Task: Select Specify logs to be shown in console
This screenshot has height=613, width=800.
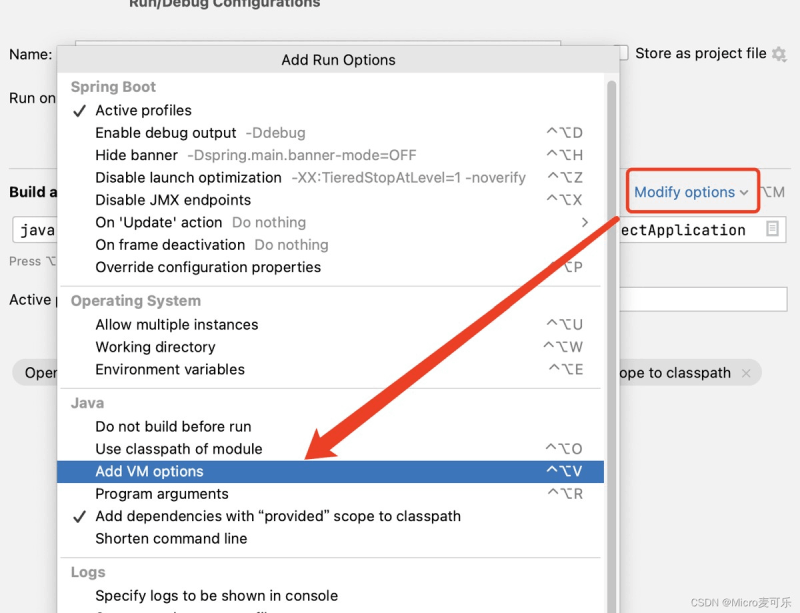Action: [x=216, y=595]
